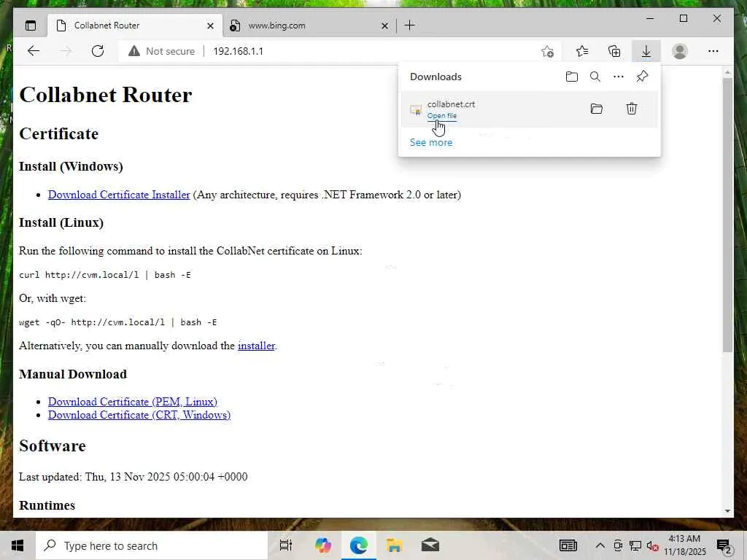Click the collabnet.crt file name
747x560 pixels.
(451, 104)
